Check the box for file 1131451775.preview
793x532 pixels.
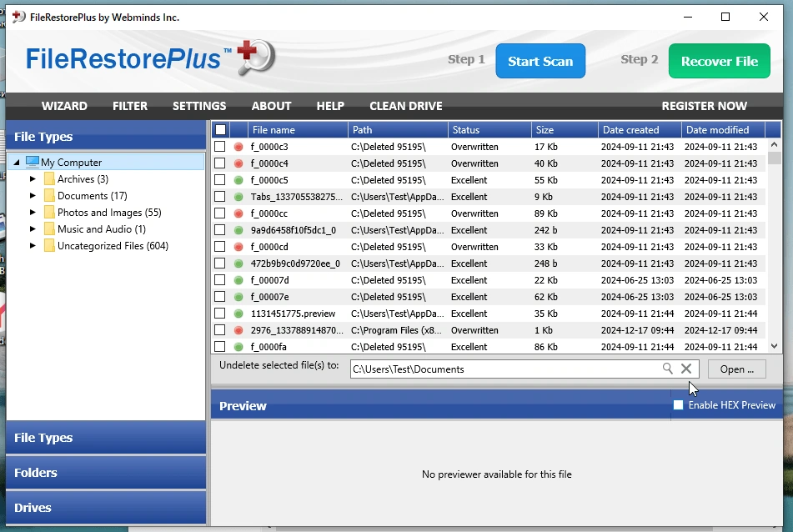click(x=219, y=314)
